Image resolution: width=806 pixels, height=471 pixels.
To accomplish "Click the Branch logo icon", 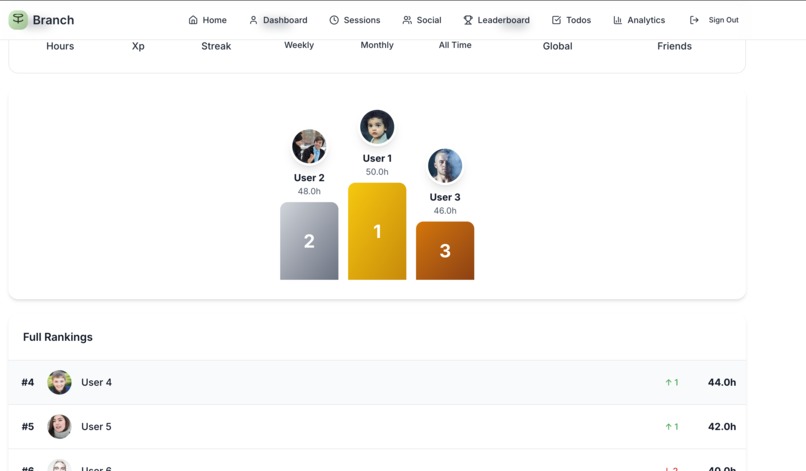I will (18, 20).
